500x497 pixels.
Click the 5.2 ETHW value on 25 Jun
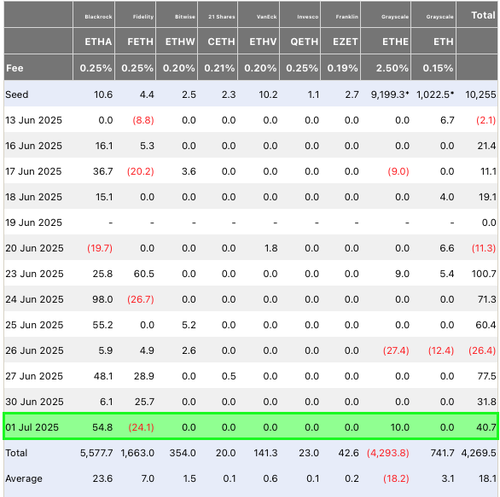click(x=189, y=325)
